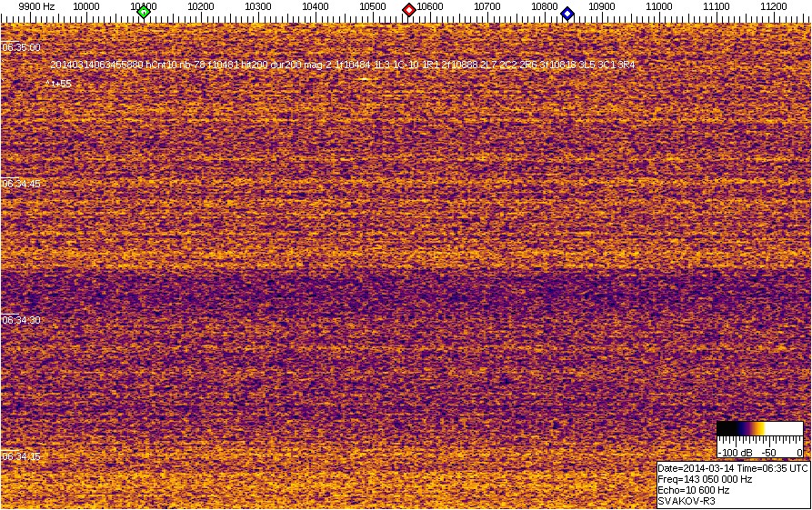812x510 pixels.
Task: Click the 10300 tick on frequency ruler
Action: pyautogui.click(x=257, y=6)
